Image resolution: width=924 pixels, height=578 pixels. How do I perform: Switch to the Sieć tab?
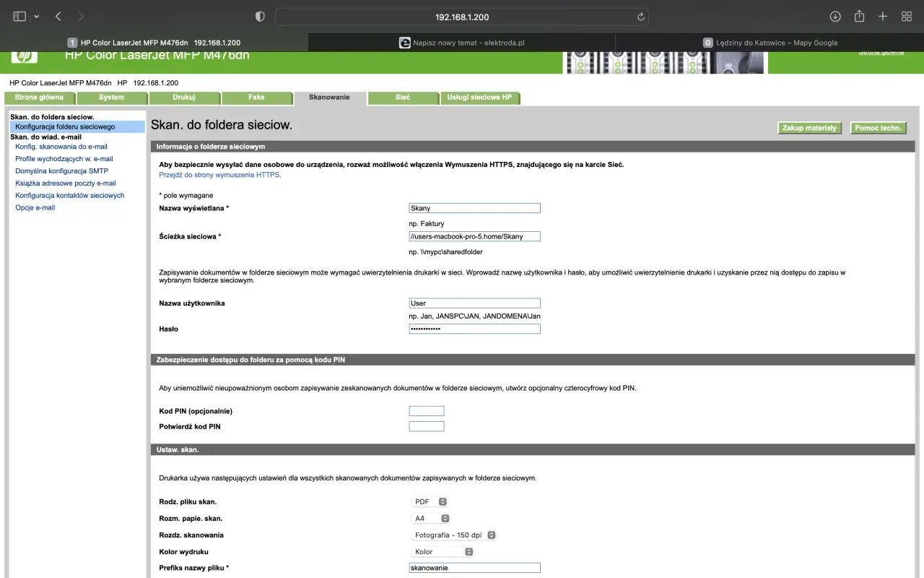pos(403,98)
